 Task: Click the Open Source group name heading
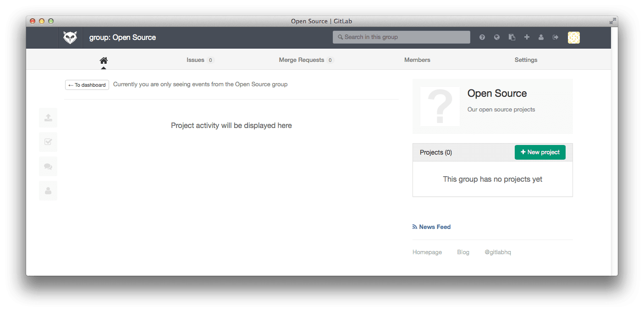[x=497, y=94]
